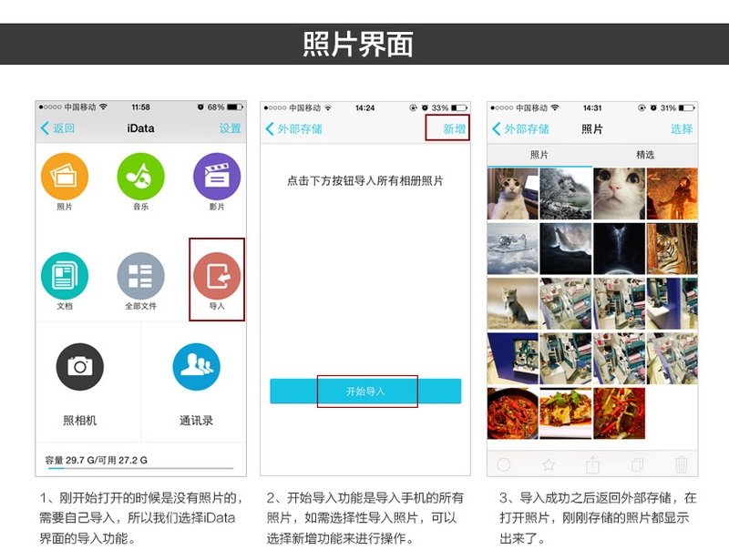Tap 选择 (Select) on the photos screen
Screen dimensions: 729x560
click(x=682, y=129)
